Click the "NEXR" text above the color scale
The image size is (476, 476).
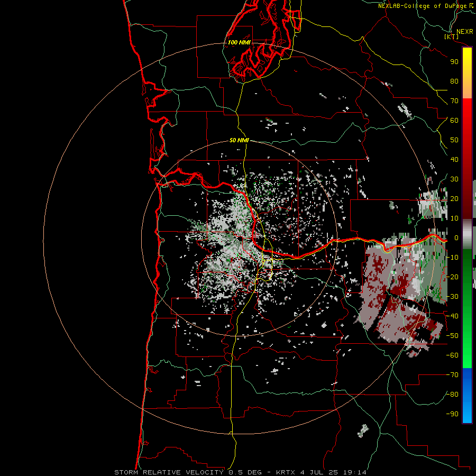465,32
